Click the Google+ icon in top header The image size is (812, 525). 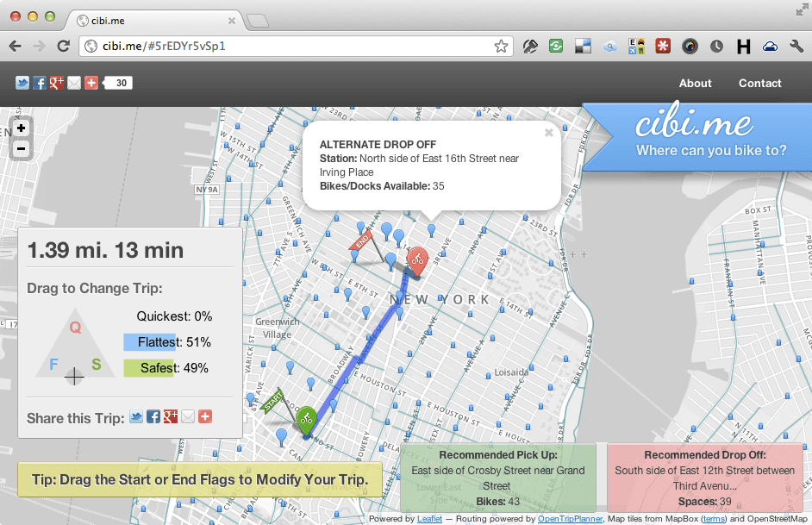[57, 83]
